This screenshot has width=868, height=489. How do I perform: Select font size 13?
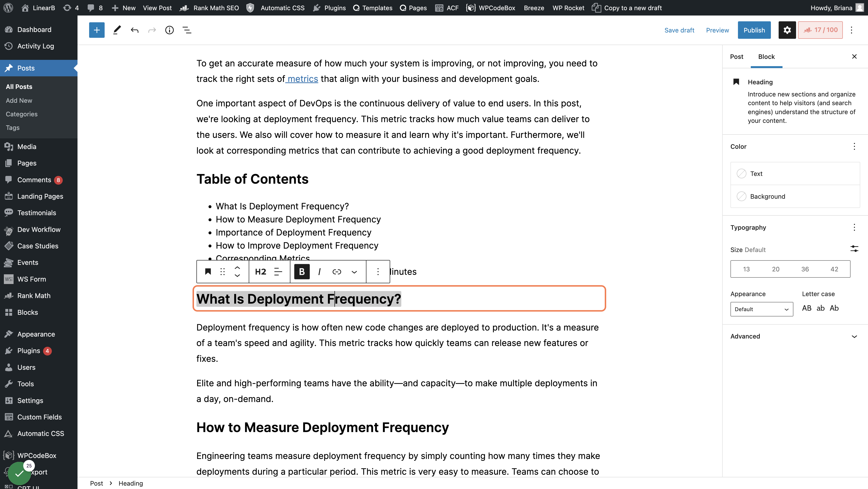746,269
